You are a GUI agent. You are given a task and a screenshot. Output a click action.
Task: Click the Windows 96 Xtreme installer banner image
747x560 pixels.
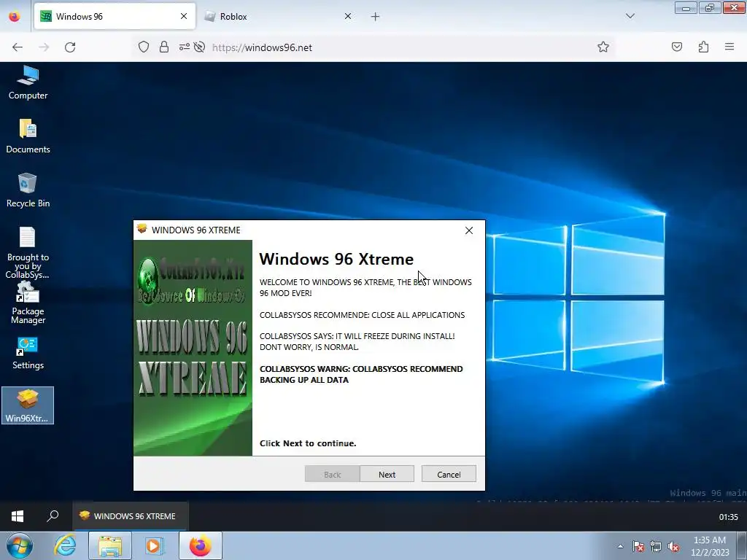pyautogui.click(x=193, y=348)
